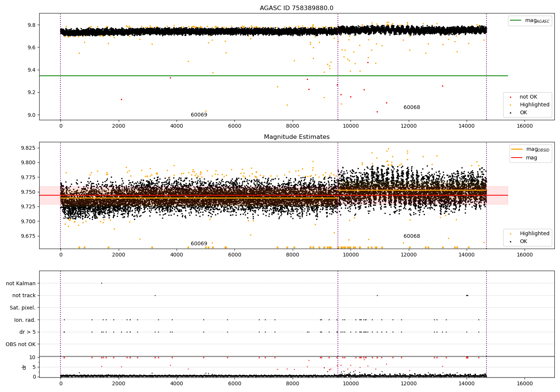Click the rotated "dr" axis label
Screen dimensions: 560x392
pos(24,367)
